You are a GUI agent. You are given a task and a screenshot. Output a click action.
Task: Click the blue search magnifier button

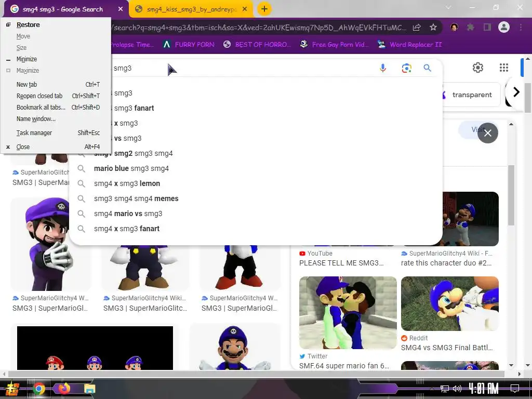pos(428,68)
